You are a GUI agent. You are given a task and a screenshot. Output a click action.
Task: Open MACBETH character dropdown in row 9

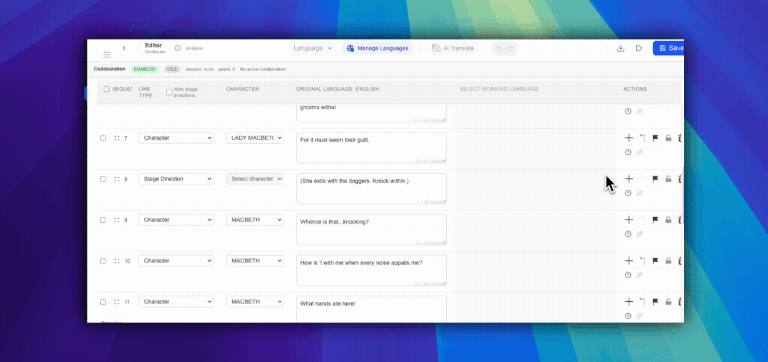click(255, 220)
